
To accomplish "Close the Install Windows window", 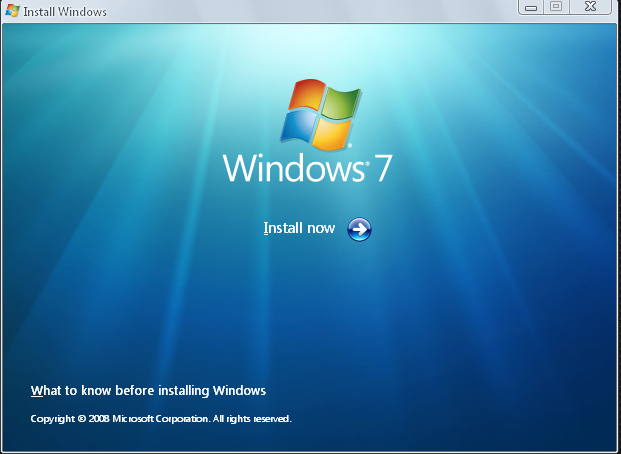I will [x=590, y=7].
